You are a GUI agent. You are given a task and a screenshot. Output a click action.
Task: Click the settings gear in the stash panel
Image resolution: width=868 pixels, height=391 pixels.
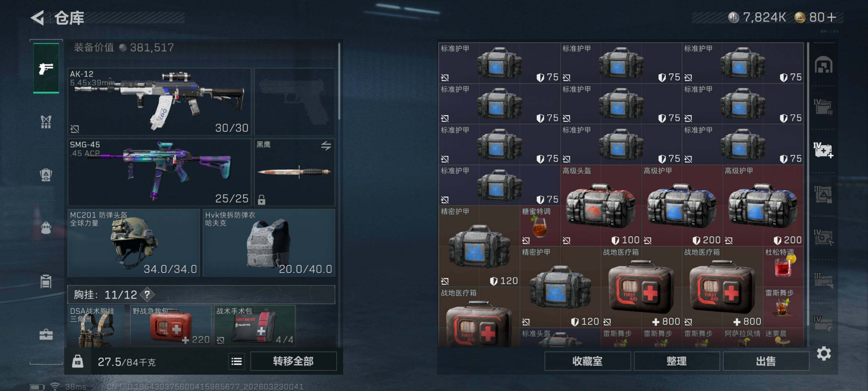[824, 353]
